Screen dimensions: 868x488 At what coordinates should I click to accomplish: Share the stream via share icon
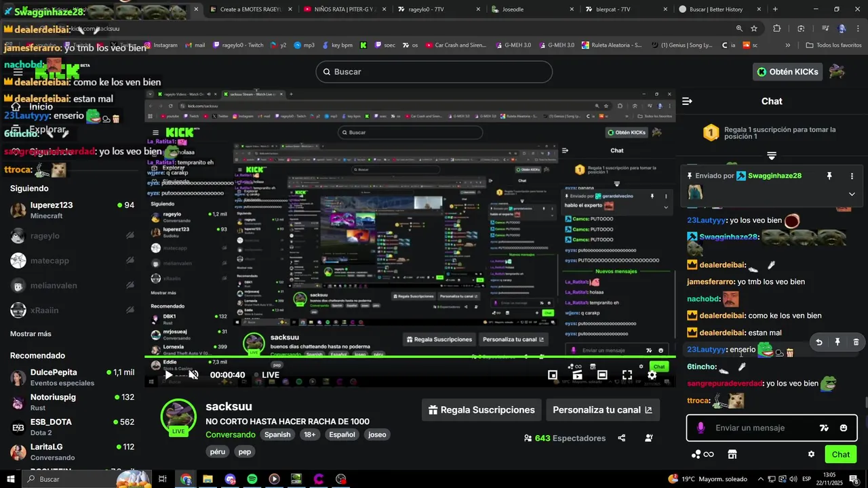622,438
